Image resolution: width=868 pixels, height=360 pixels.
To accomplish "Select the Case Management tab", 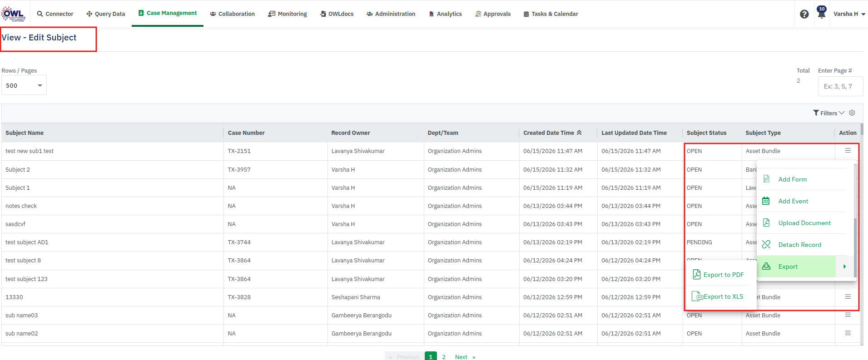I will tap(168, 13).
